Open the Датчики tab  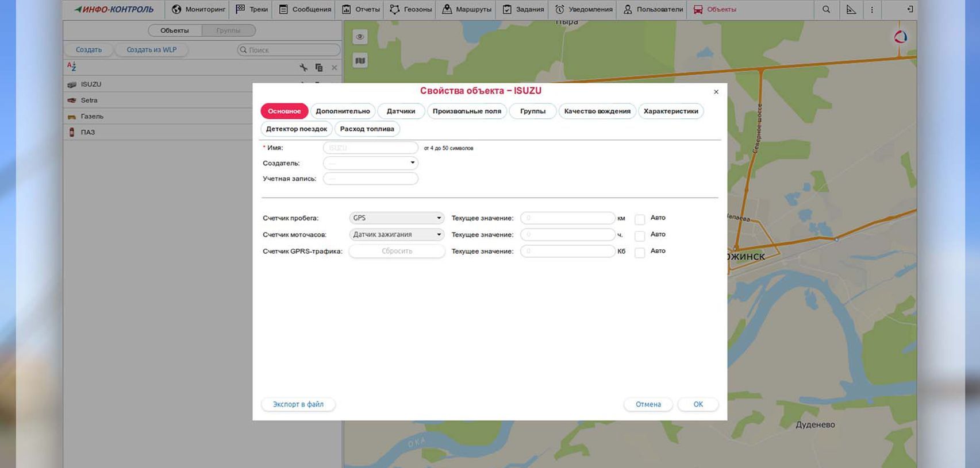click(x=401, y=111)
